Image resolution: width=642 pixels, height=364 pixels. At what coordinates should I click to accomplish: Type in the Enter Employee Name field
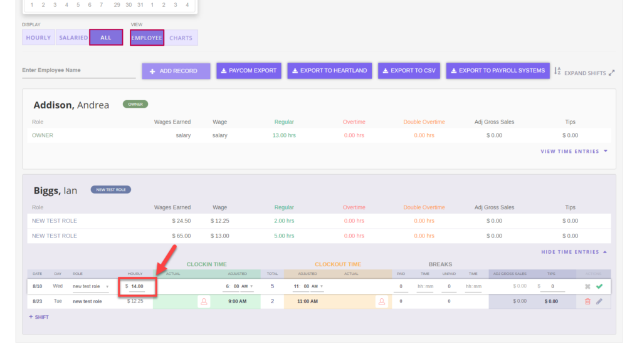[x=78, y=71]
